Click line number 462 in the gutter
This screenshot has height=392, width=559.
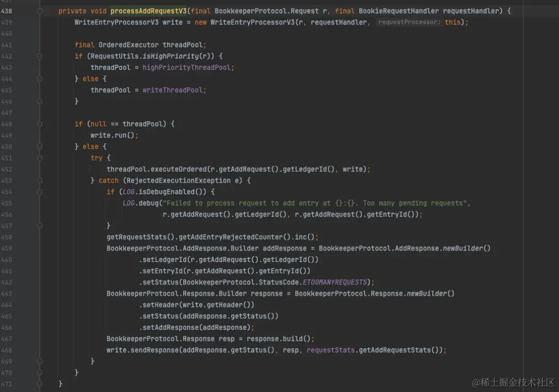(x=6, y=282)
